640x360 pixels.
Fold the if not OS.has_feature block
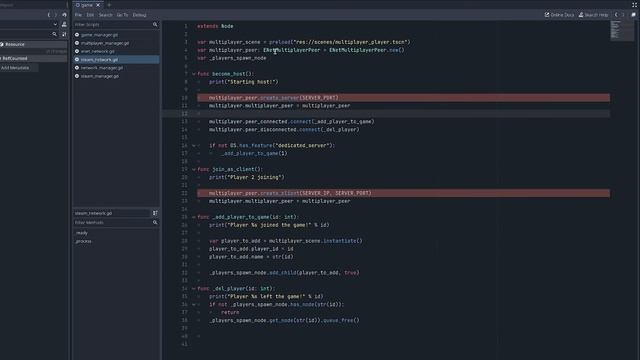point(193,145)
